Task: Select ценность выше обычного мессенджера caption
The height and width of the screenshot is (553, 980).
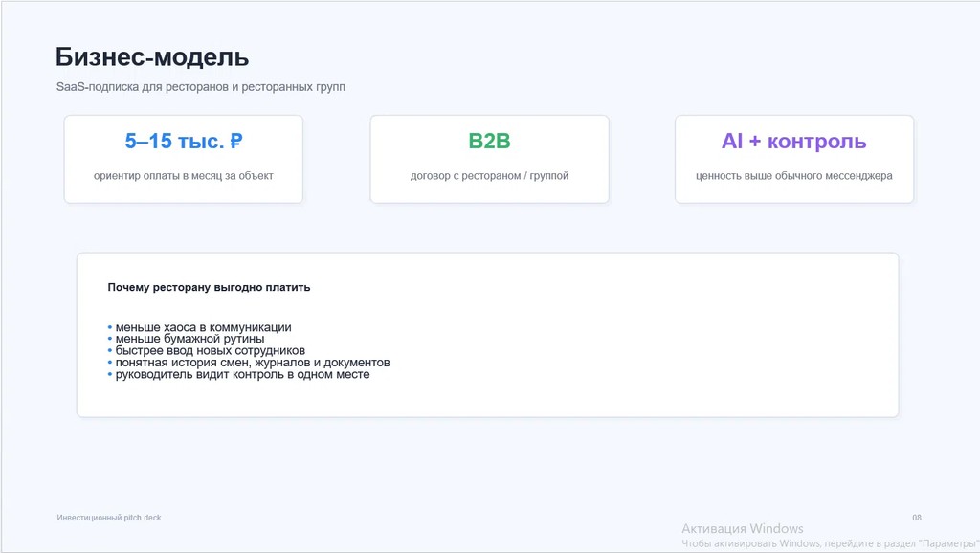Action: click(x=793, y=176)
